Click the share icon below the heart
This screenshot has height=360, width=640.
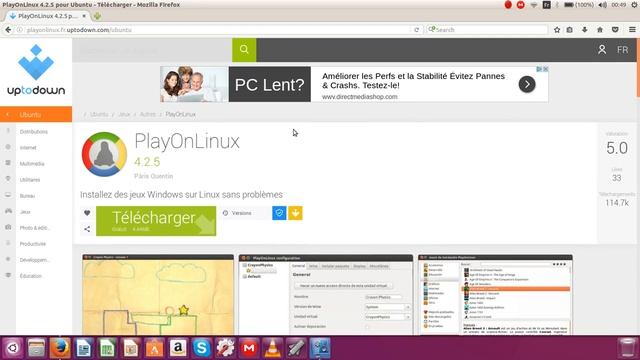point(87,229)
